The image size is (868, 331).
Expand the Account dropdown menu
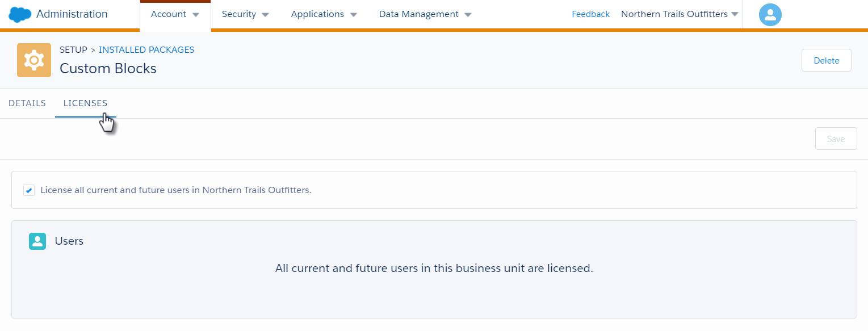[175, 14]
